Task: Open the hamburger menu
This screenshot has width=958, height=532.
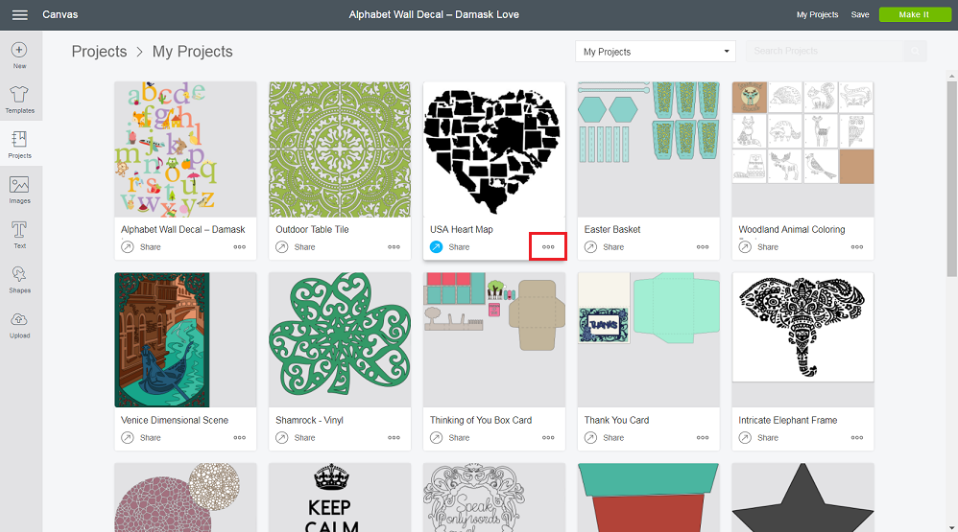Action: coord(20,15)
